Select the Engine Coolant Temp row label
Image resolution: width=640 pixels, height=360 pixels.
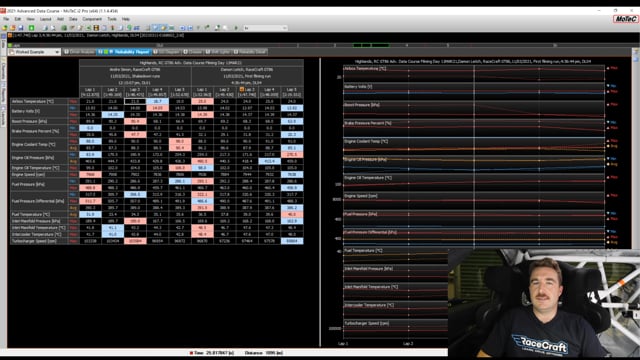39,144
